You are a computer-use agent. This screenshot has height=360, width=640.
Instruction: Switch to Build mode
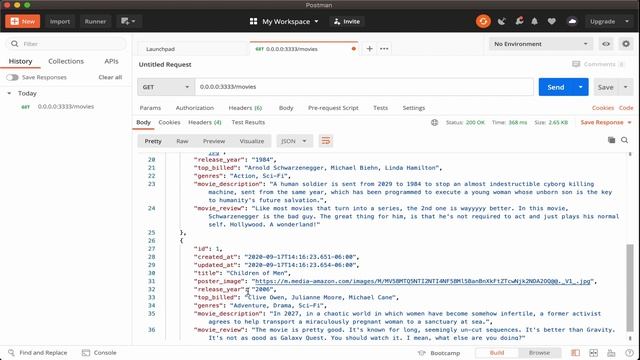(497, 353)
